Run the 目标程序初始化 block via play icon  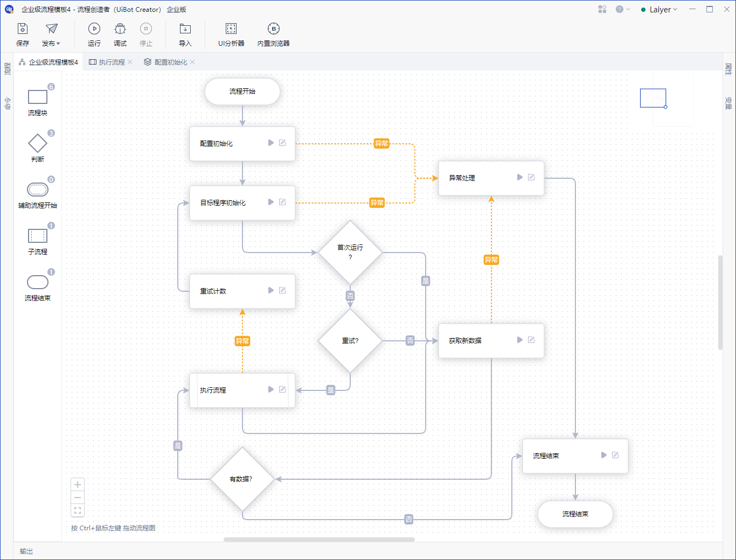point(271,202)
